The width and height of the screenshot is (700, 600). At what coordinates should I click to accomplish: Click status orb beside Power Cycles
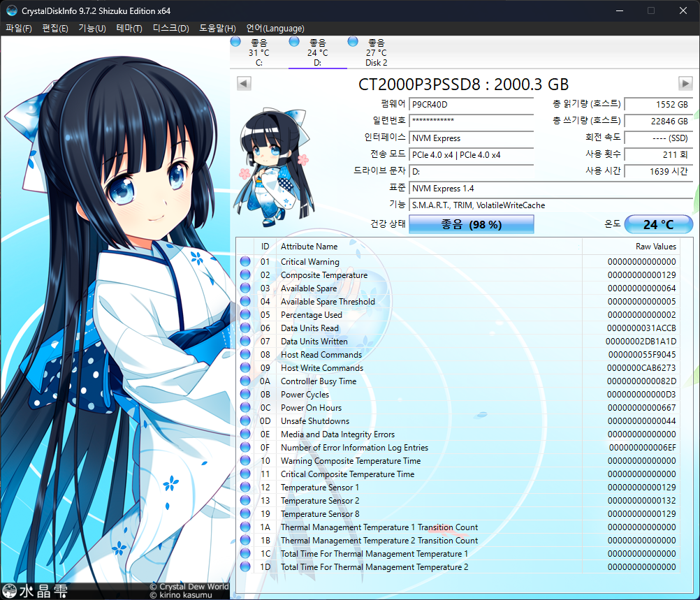[245, 395]
